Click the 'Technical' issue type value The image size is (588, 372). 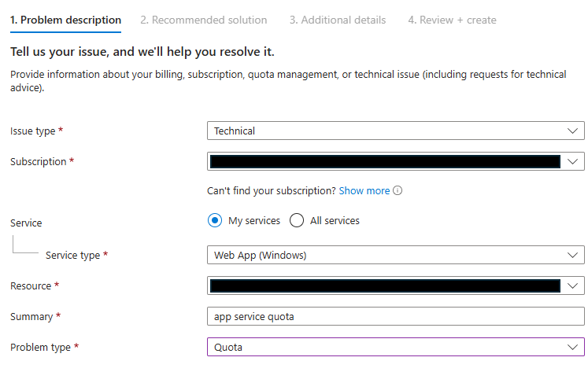point(235,131)
